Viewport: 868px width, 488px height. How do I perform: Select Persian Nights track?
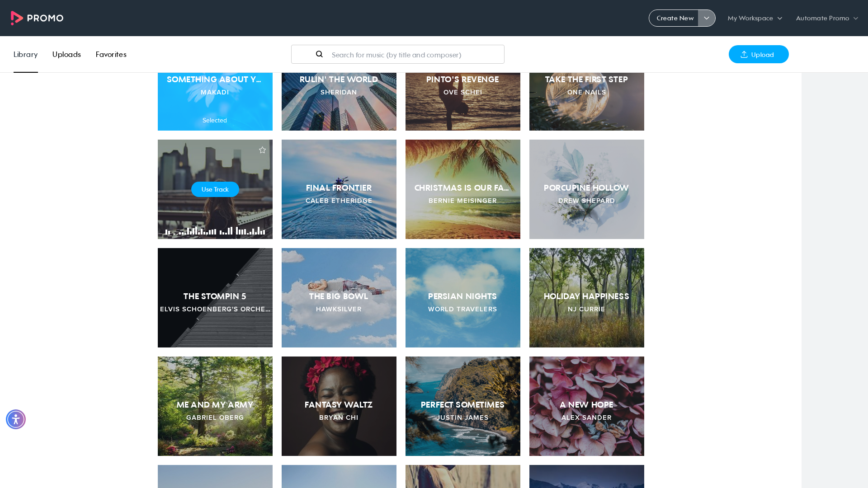point(463,298)
